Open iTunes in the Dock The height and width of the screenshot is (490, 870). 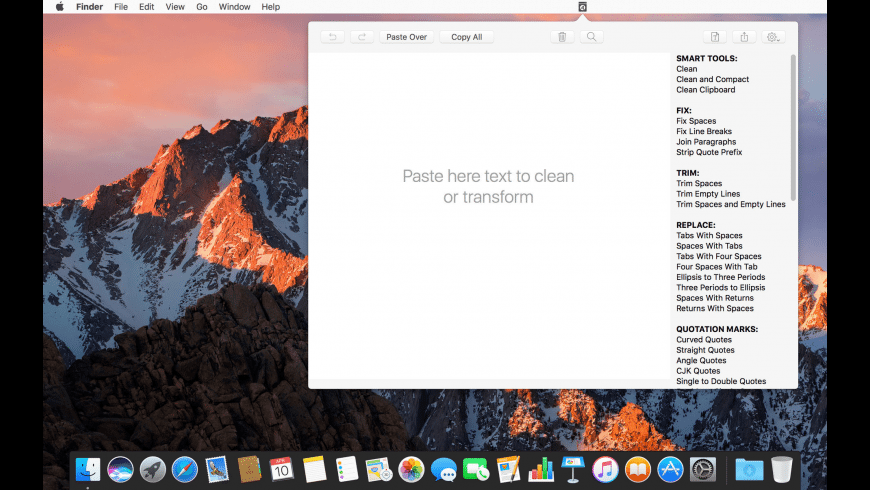605,469
